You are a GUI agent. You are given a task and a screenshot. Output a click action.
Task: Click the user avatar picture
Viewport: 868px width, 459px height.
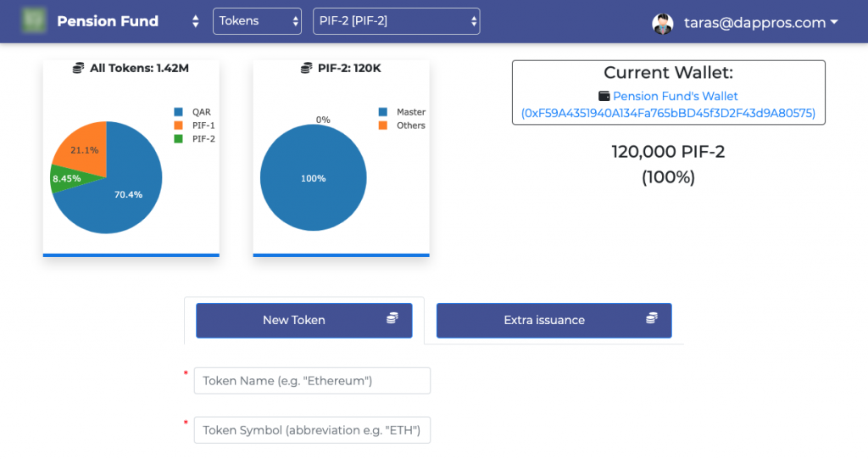[663, 23]
